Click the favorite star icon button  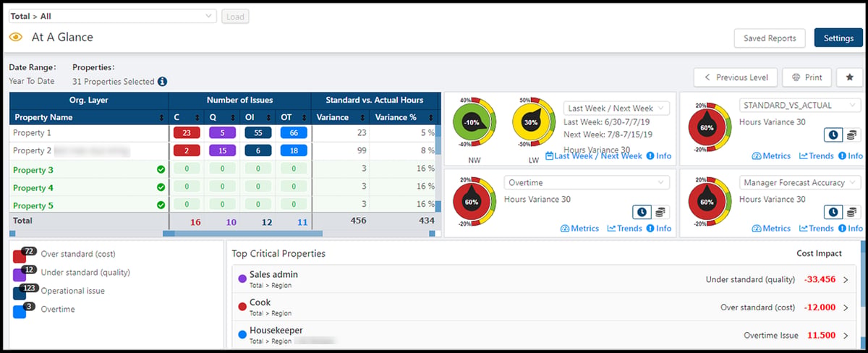click(x=849, y=77)
